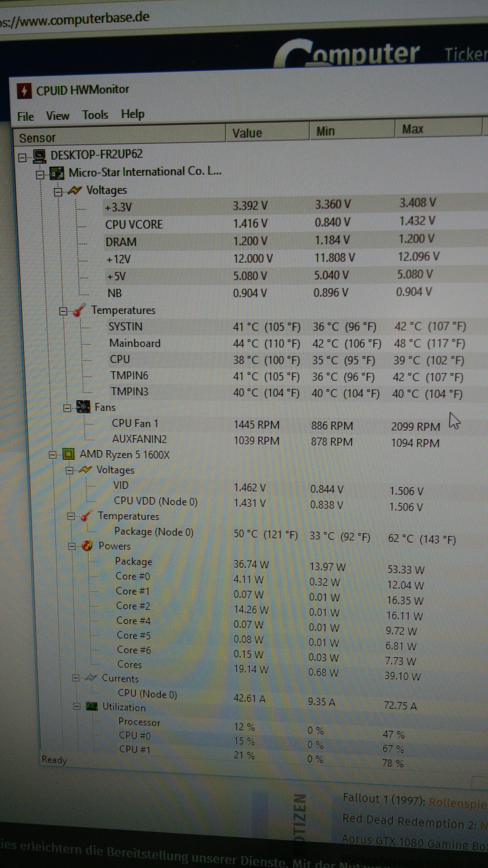Collapse the AMD Ryzen 5 1600X node
This screenshot has width=488, height=868.
pyautogui.click(x=53, y=455)
